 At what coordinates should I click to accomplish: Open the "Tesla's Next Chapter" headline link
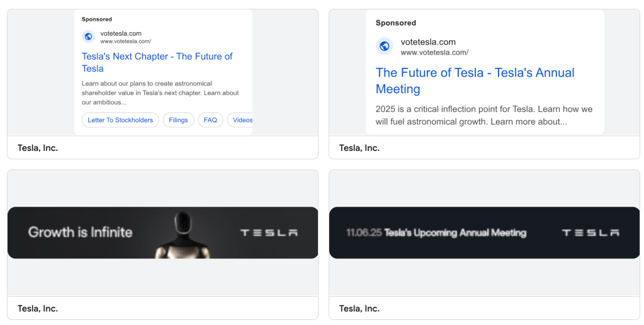(157, 62)
